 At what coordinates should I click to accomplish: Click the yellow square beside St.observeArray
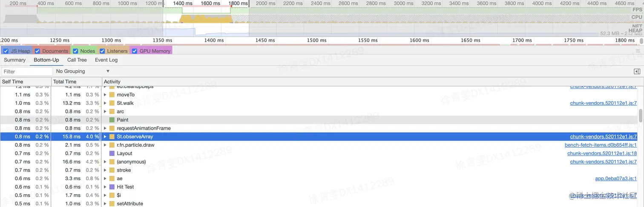(112, 137)
